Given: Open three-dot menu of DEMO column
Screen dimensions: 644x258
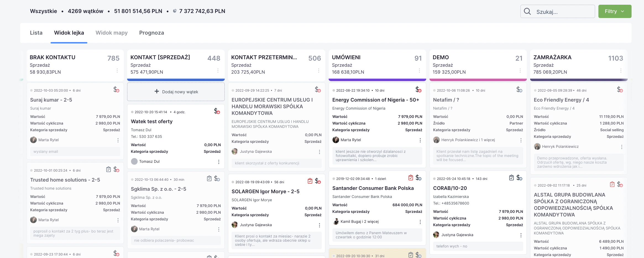Looking at the screenshot, I should 520,71.
